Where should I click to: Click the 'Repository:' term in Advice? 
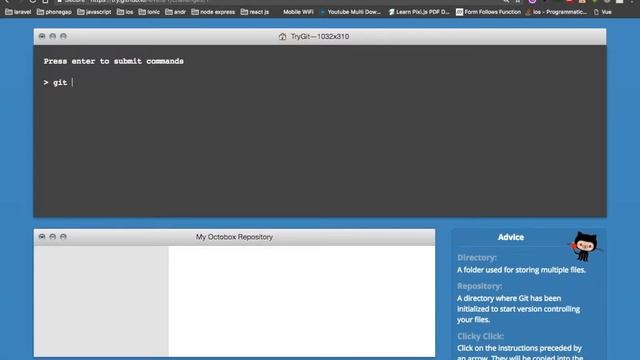[x=480, y=286]
